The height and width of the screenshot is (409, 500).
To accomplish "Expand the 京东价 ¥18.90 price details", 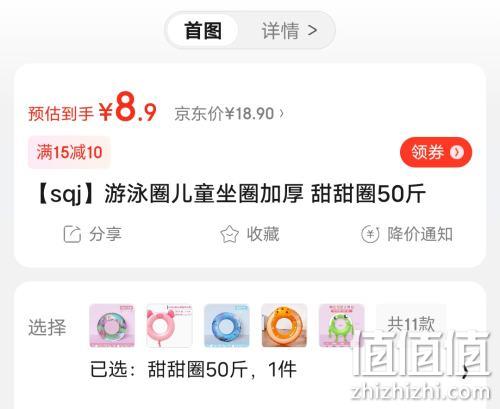I will coord(229,114).
